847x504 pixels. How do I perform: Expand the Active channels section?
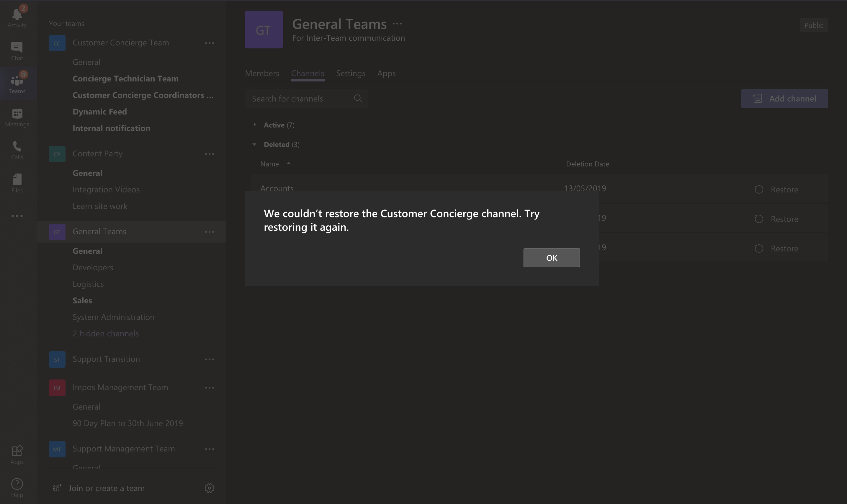255,125
